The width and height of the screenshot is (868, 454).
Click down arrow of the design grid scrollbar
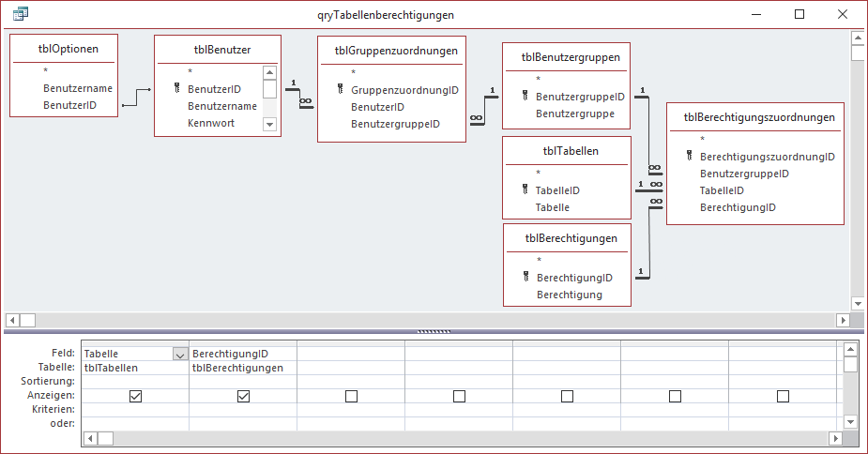850,422
